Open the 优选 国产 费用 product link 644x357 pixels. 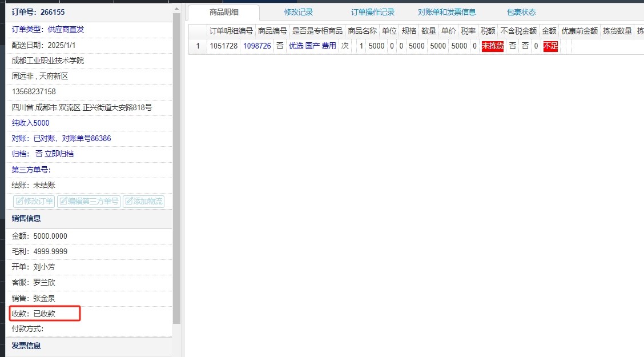(312, 46)
